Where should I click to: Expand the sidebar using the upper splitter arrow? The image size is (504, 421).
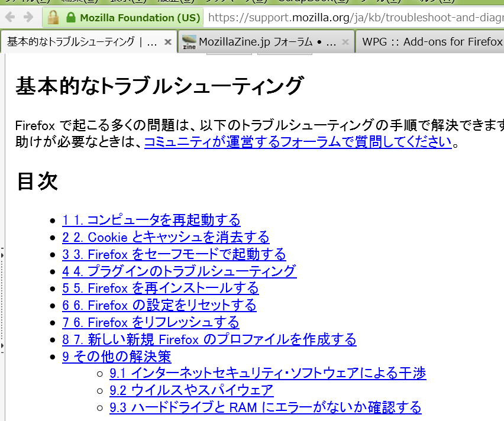[x=2, y=255]
